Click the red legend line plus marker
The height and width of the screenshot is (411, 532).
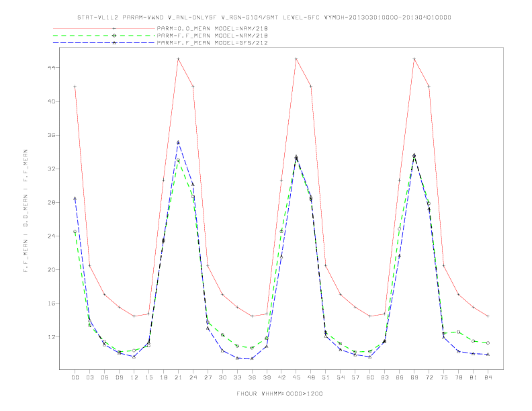114,28
